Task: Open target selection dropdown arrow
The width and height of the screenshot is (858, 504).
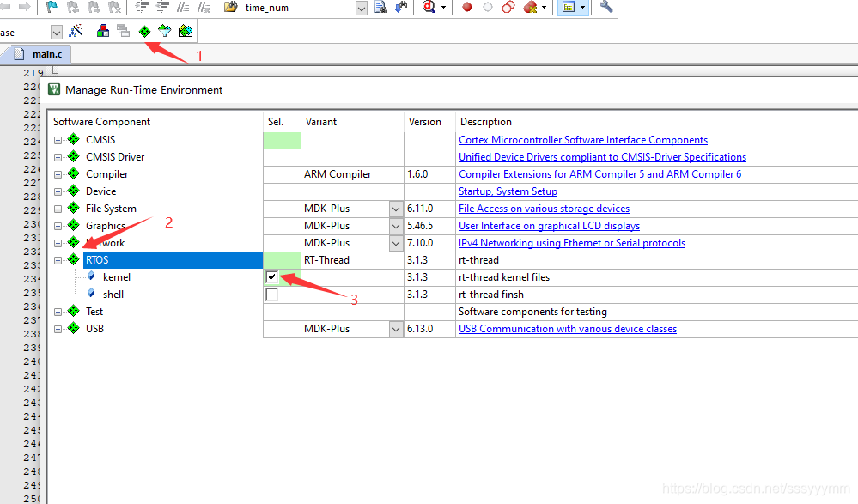Action: tap(57, 33)
